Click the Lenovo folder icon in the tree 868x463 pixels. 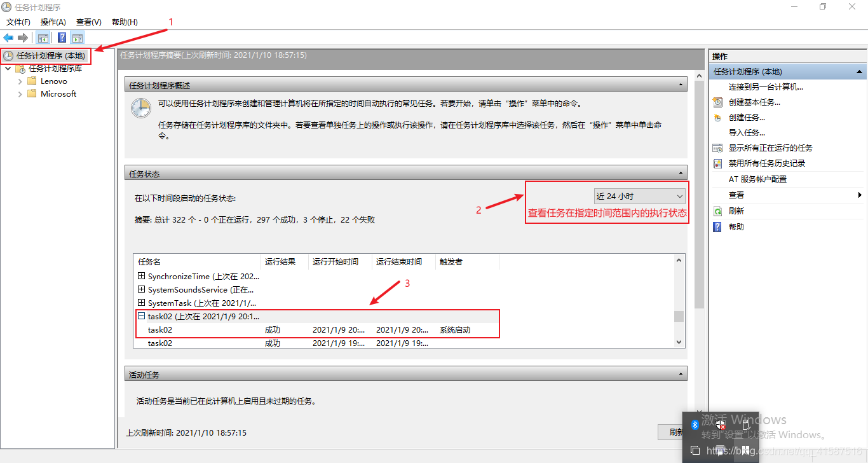pyautogui.click(x=32, y=81)
